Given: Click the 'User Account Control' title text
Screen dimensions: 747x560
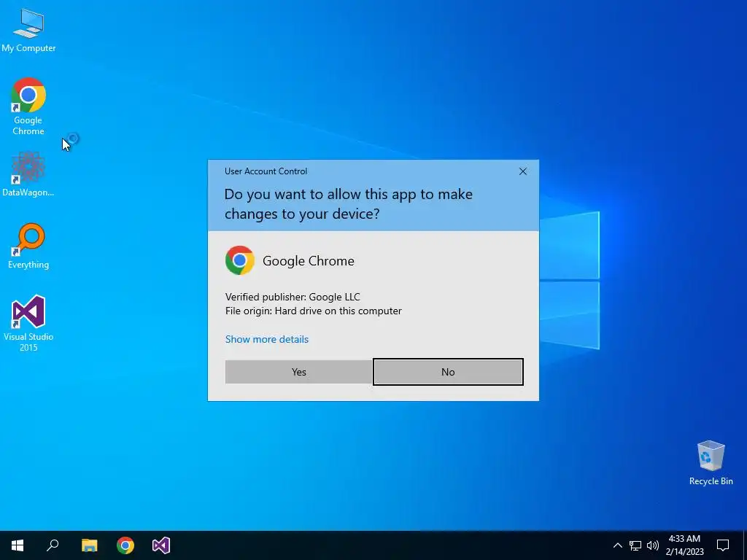Looking at the screenshot, I should pyautogui.click(x=266, y=171).
